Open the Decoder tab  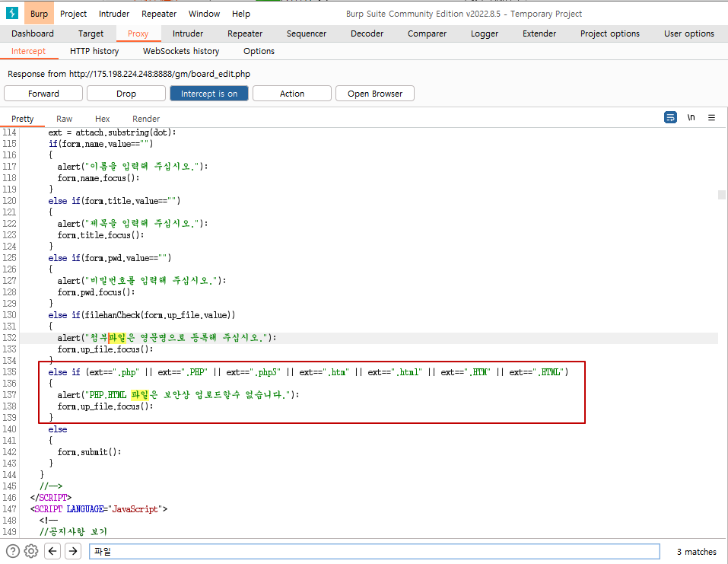367,33
